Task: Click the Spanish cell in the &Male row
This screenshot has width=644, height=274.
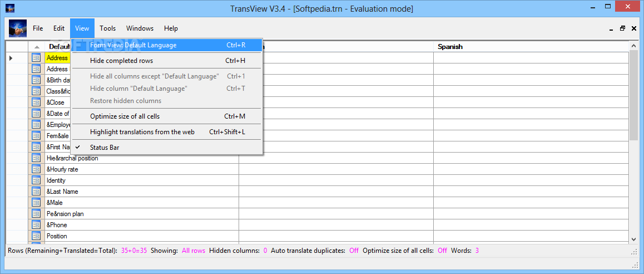Action: click(531, 202)
